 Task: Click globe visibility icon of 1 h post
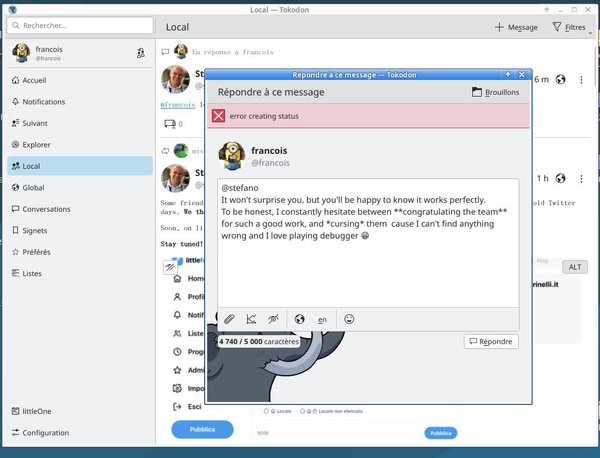pos(561,178)
